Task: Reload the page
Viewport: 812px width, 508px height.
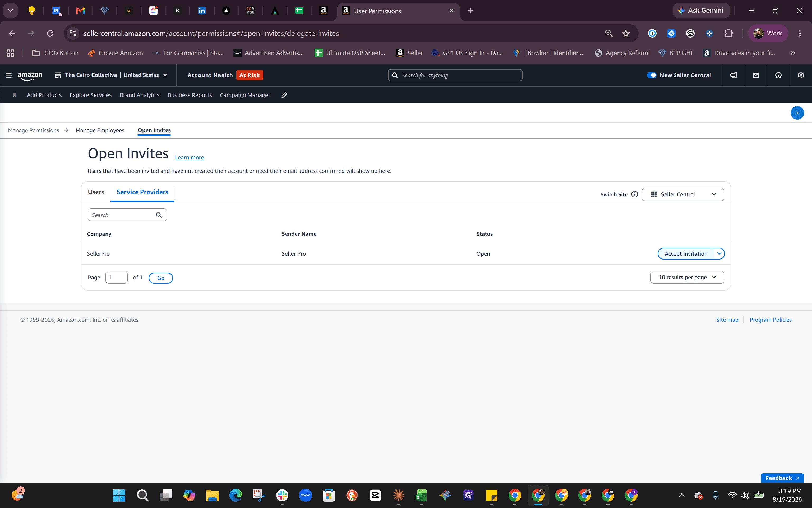Action: point(50,33)
